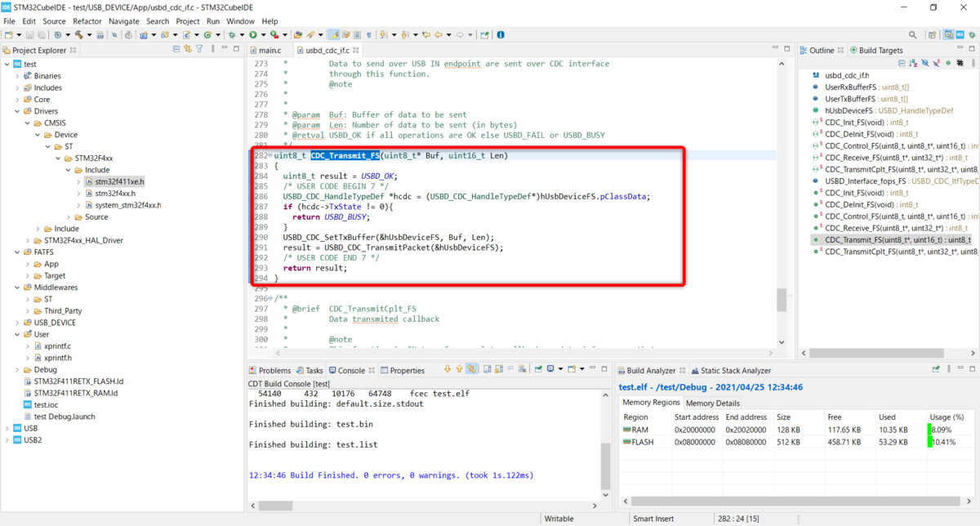Select test.ioc file
This screenshot has width=980, height=526.
click(x=42, y=405)
